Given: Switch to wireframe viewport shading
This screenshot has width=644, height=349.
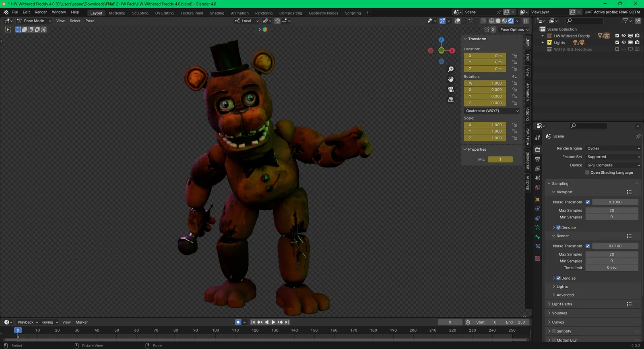Looking at the screenshot, I should click(x=491, y=21).
